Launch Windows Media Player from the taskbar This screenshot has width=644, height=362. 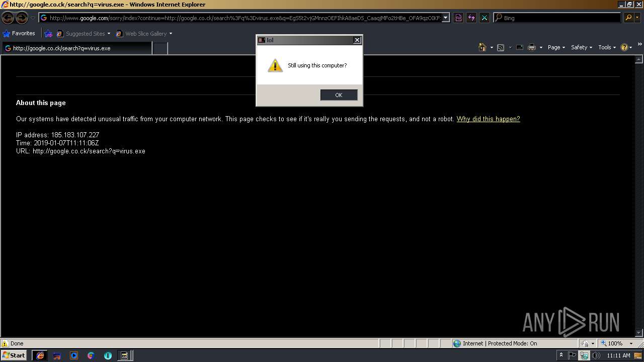click(x=74, y=355)
